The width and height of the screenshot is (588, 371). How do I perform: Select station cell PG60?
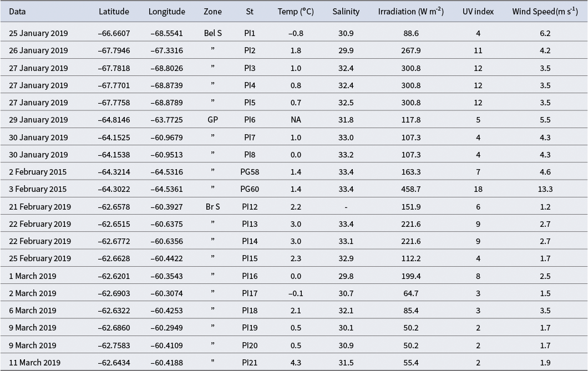pyautogui.click(x=250, y=189)
